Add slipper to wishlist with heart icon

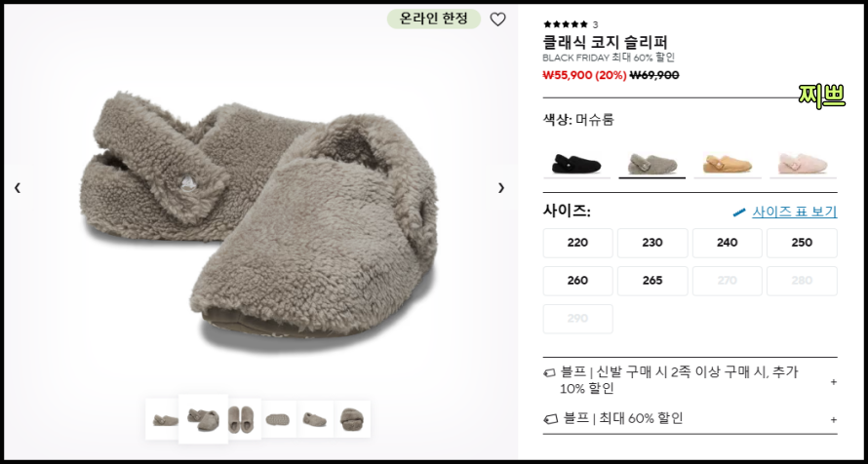pos(497,19)
